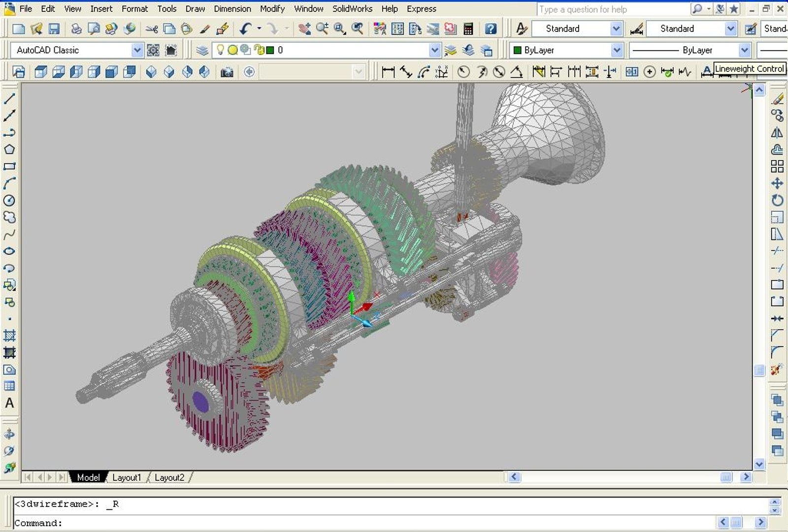
Task: Click the vertical scrollbar thumb
Action: [x=759, y=370]
